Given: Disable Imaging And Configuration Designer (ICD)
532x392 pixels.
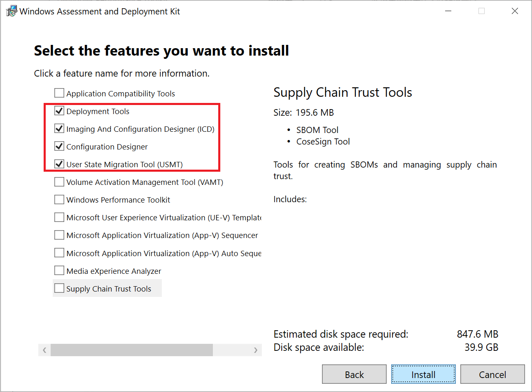Looking at the screenshot, I should [x=59, y=128].
